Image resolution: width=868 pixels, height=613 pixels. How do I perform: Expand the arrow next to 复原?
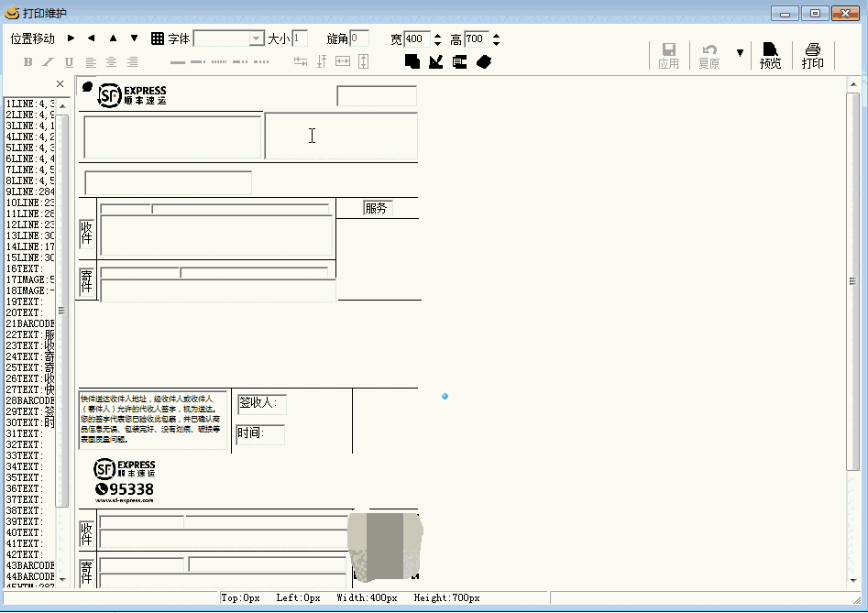click(x=740, y=53)
